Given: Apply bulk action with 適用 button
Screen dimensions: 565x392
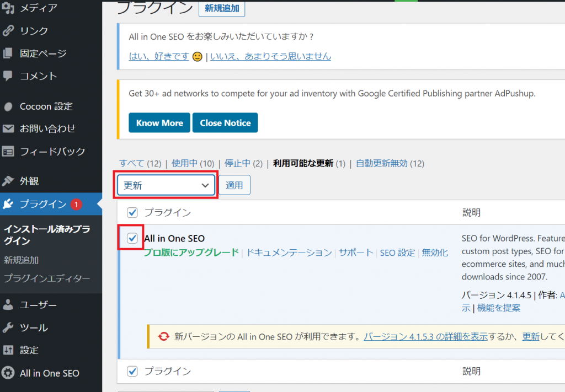Looking at the screenshot, I should click(x=234, y=185).
